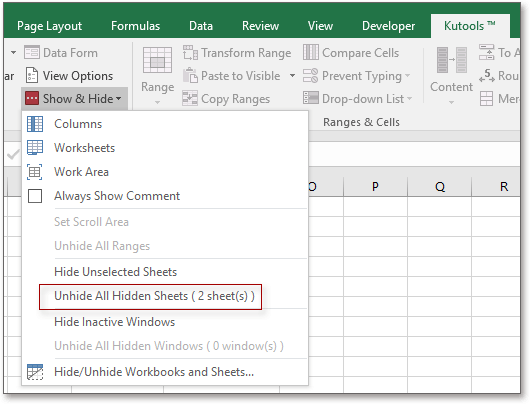Image resolution: width=530 pixels, height=404 pixels.
Task: Click the Worksheets icon in the menu
Action: [x=35, y=148]
